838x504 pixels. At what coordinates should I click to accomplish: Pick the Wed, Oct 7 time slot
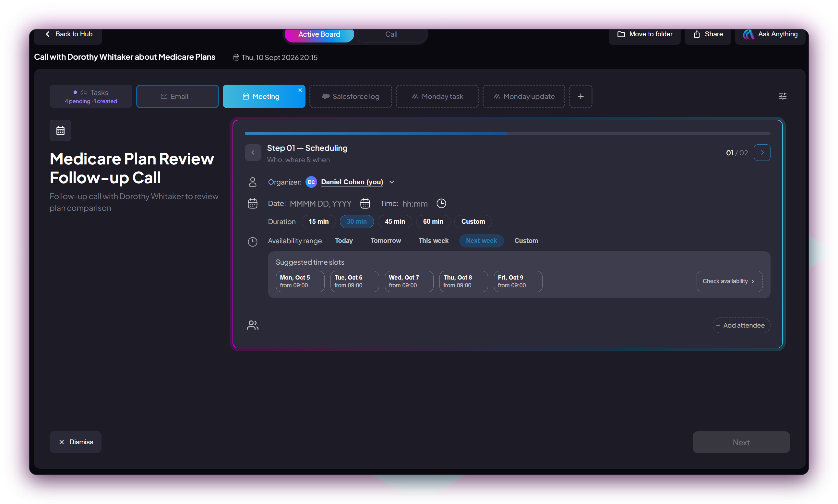click(409, 281)
